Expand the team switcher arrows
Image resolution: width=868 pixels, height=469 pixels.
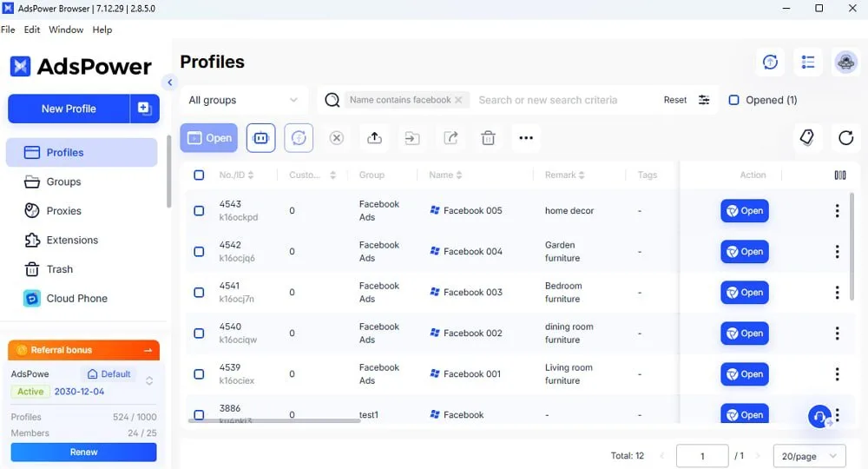(149, 381)
